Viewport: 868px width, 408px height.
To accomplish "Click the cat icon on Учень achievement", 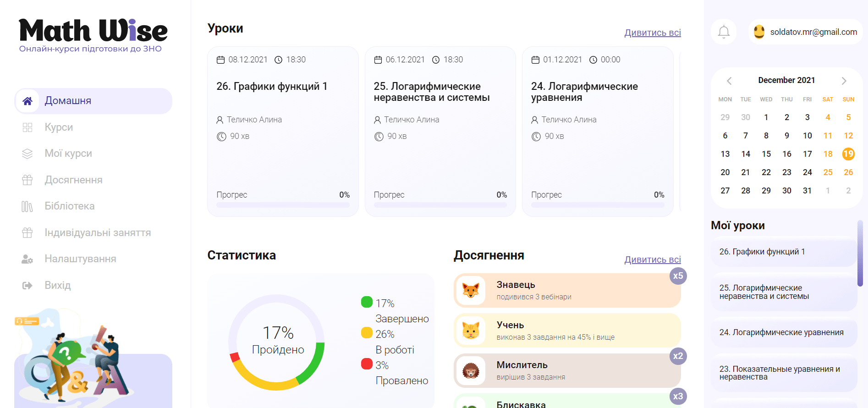I will [x=471, y=331].
